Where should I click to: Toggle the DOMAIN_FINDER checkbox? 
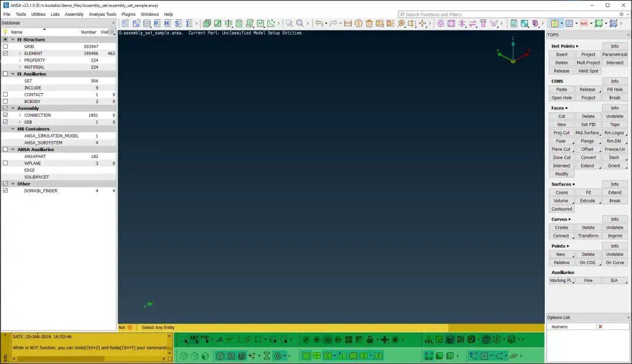[x=5, y=190]
